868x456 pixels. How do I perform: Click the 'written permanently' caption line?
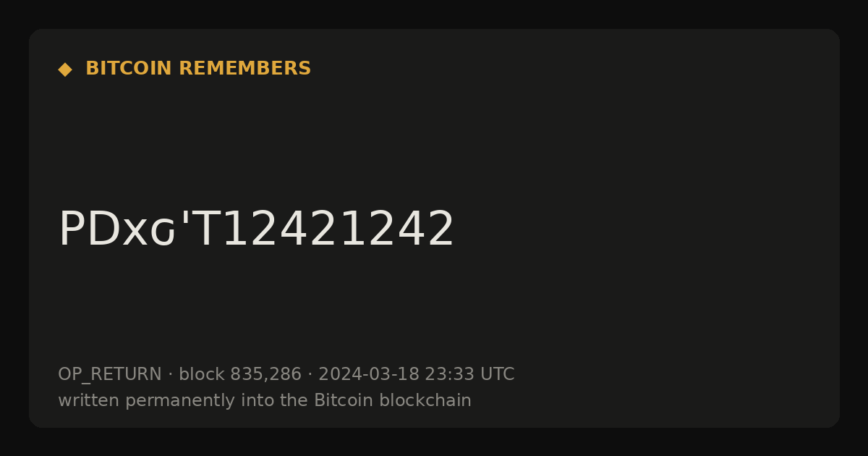click(x=265, y=400)
